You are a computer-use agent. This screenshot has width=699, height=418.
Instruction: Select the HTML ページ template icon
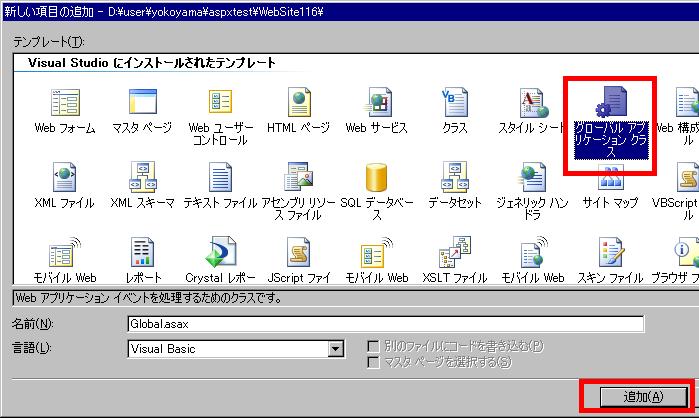(299, 102)
